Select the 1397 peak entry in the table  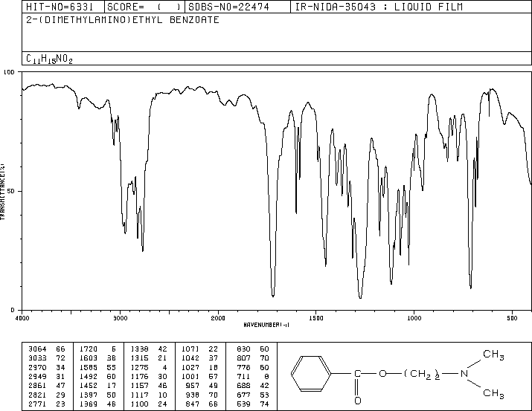pyautogui.click(x=97, y=395)
